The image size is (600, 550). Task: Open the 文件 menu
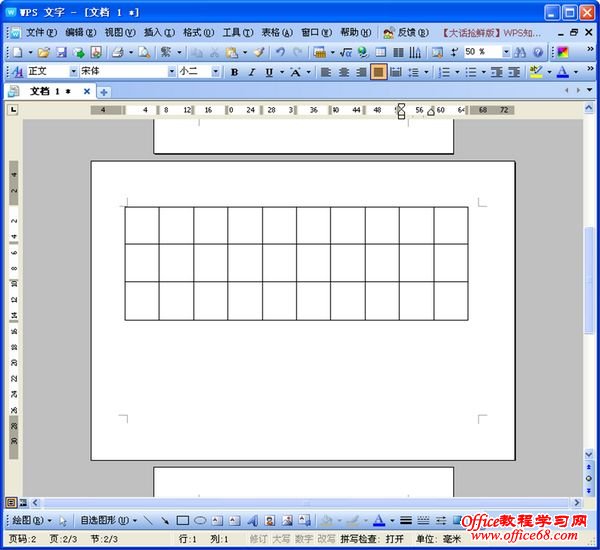(41, 33)
